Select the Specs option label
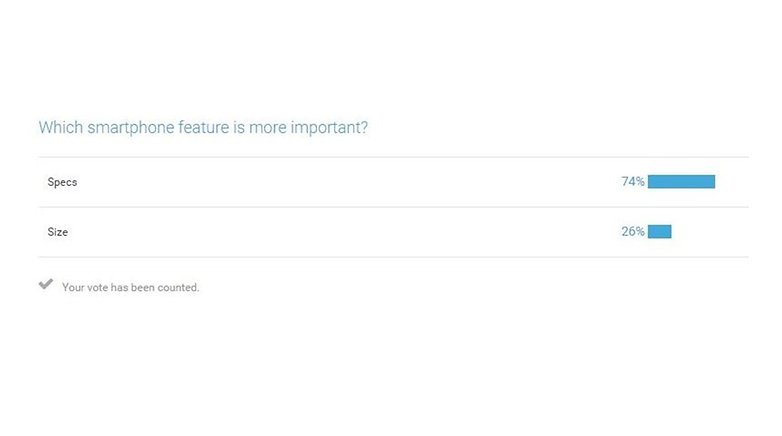782x436 pixels. click(x=62, y=182)
